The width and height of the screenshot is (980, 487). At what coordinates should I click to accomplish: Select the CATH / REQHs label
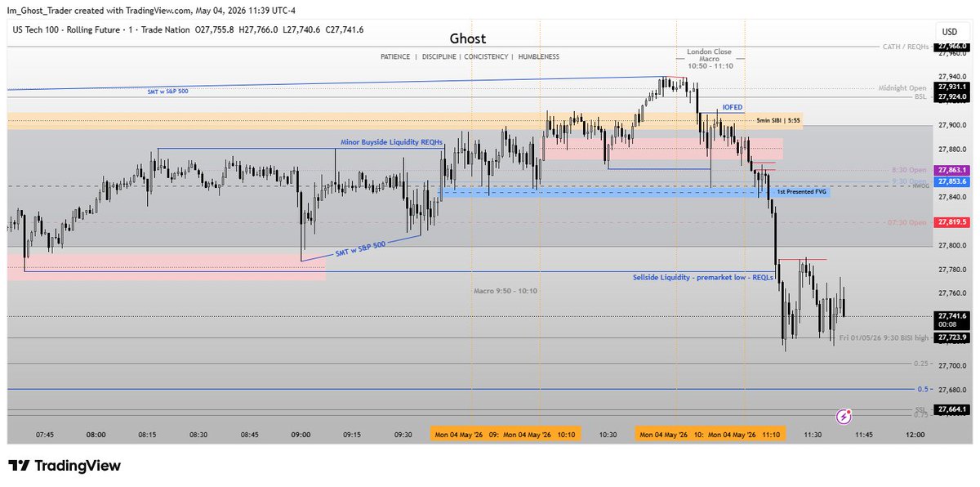tap(906, 47)
